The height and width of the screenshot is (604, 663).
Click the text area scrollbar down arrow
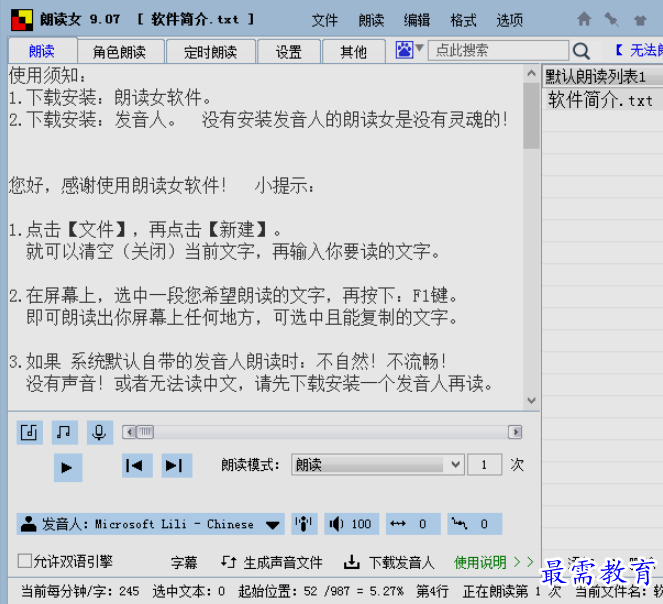(531, 400)
